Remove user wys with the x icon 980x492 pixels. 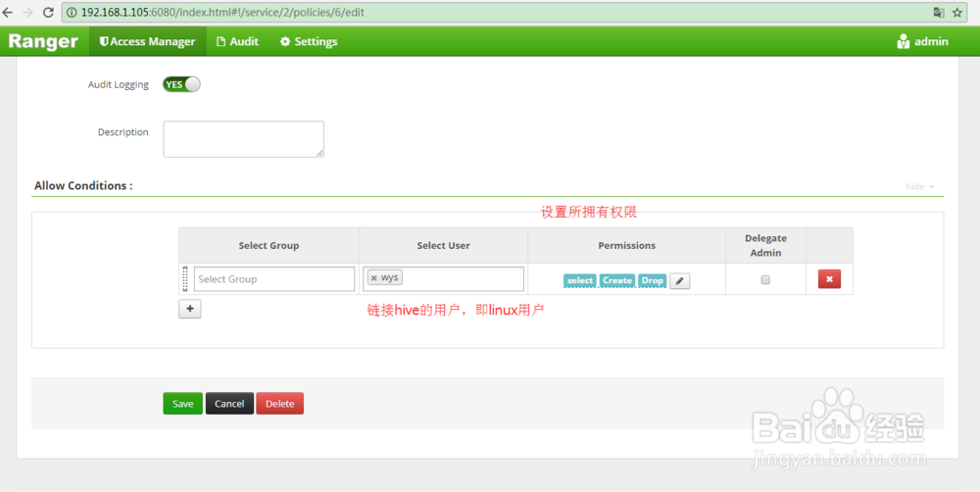373,278
